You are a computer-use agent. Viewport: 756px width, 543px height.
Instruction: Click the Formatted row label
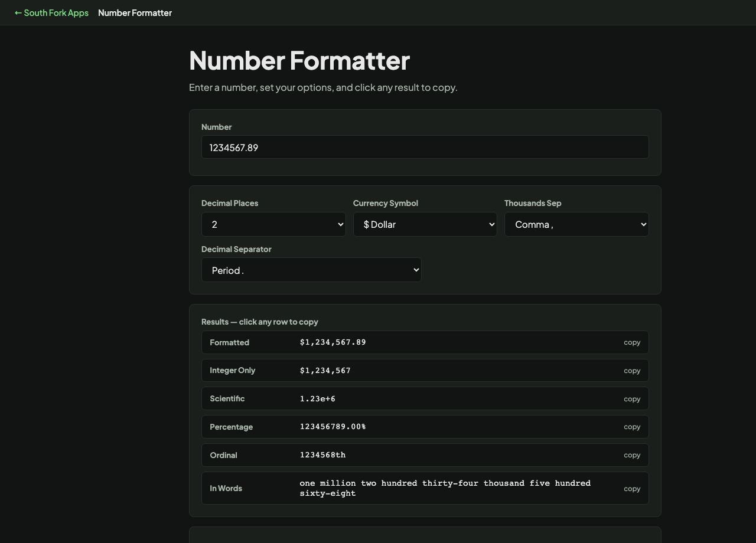point(229,342)
